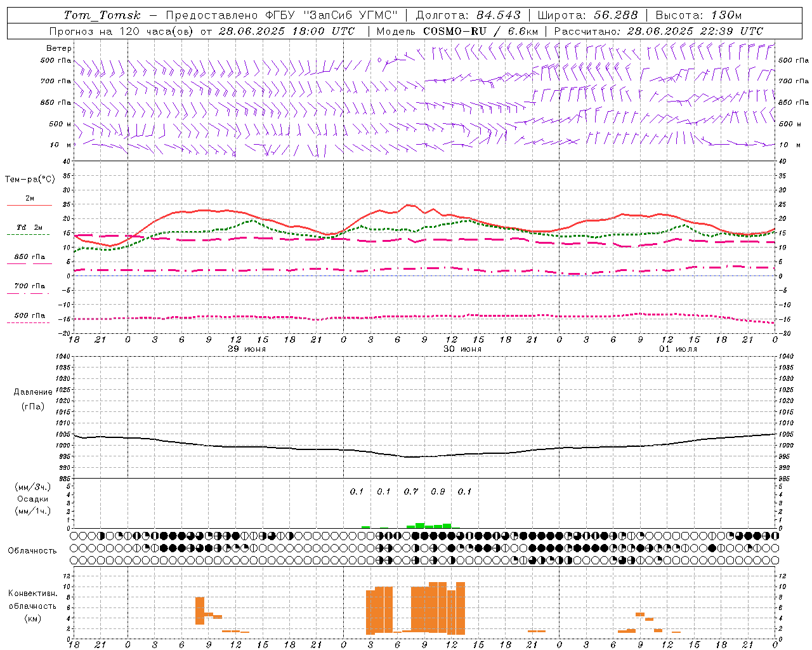
Task: Click the Tom_Tomsk station title
Action: [x=102, y=15]
